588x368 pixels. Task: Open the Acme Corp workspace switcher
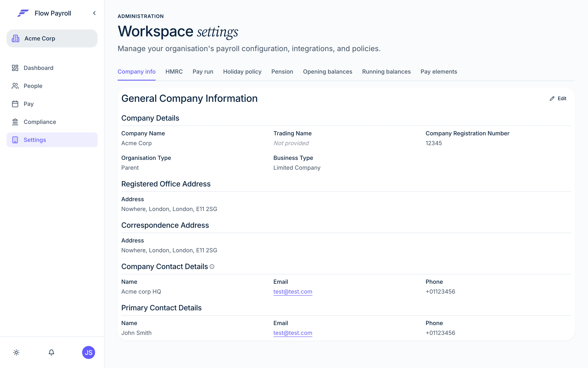click(x=52, y=38)
